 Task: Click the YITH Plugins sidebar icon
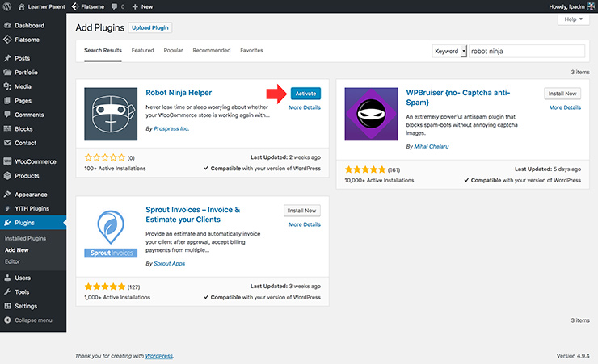point(7,208)
